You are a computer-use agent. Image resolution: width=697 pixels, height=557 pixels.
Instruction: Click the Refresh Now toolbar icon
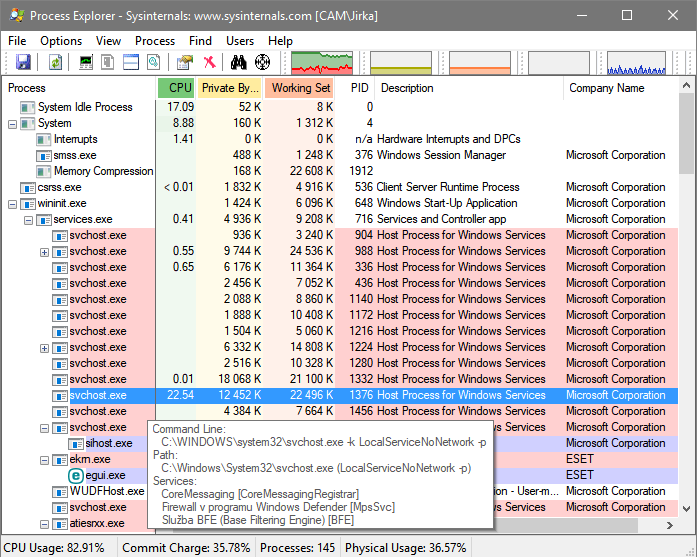pos(56,62)
